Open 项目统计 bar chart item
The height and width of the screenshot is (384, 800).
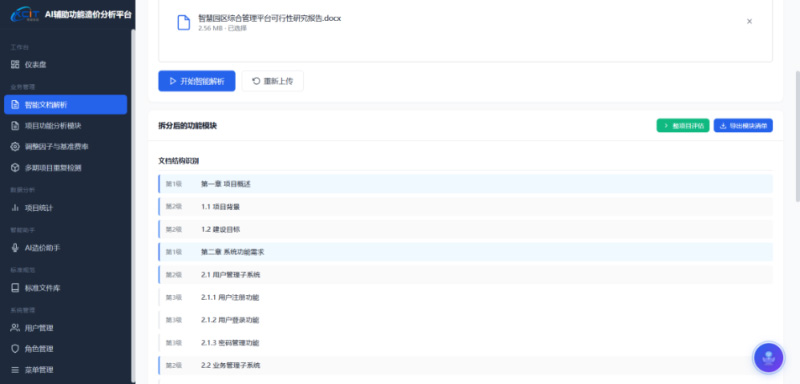pos(65,208)
